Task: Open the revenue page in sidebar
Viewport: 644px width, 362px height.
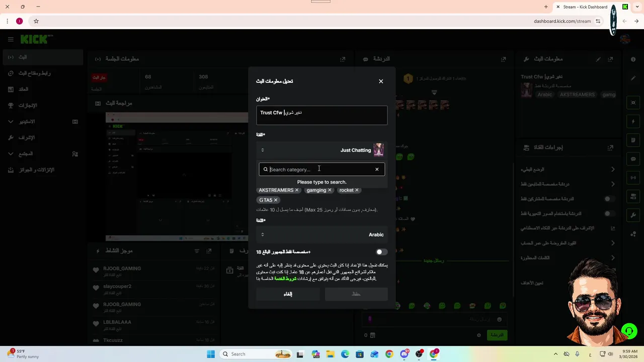Action: (42, 89)
